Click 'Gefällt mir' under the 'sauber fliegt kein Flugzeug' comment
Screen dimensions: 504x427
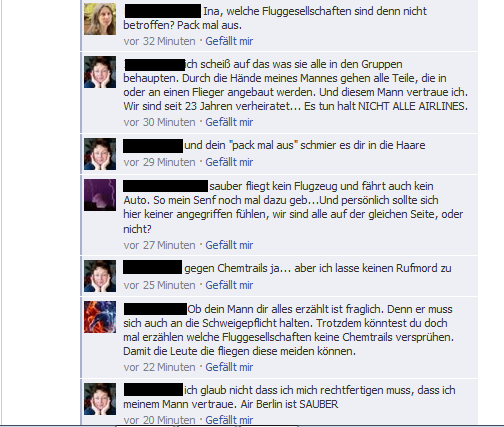[229, 245]
